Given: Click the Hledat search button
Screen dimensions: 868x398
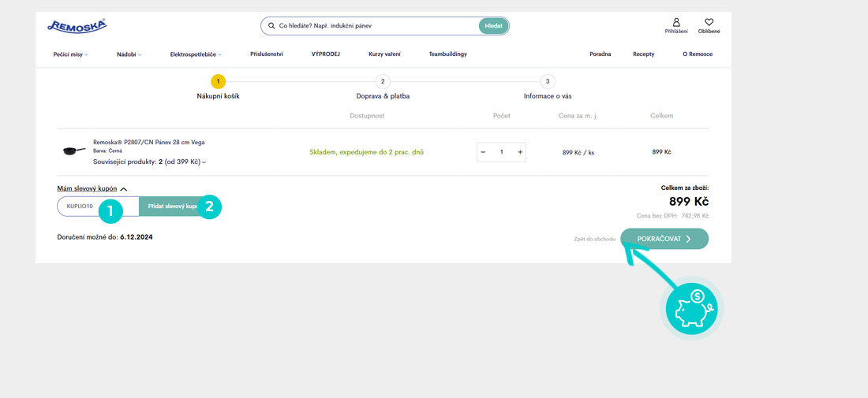Looking at the screenshot, I should pyautogui.click(x=493, y=26).
